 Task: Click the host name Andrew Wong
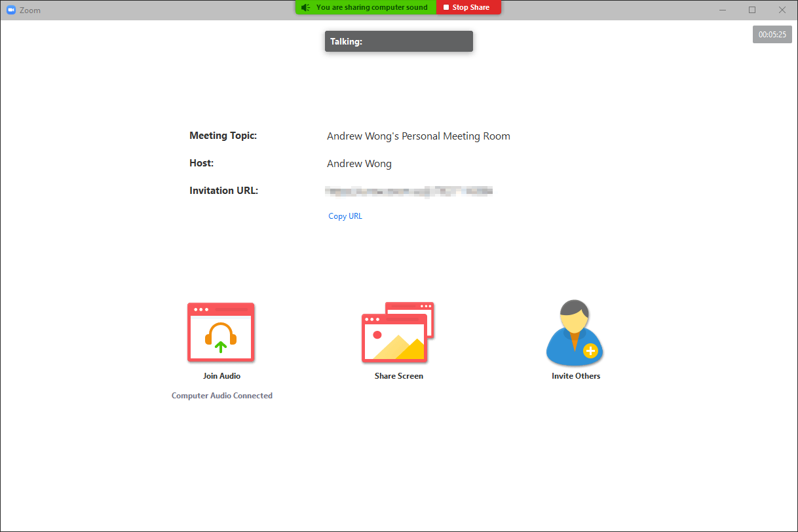click(359, 164)
